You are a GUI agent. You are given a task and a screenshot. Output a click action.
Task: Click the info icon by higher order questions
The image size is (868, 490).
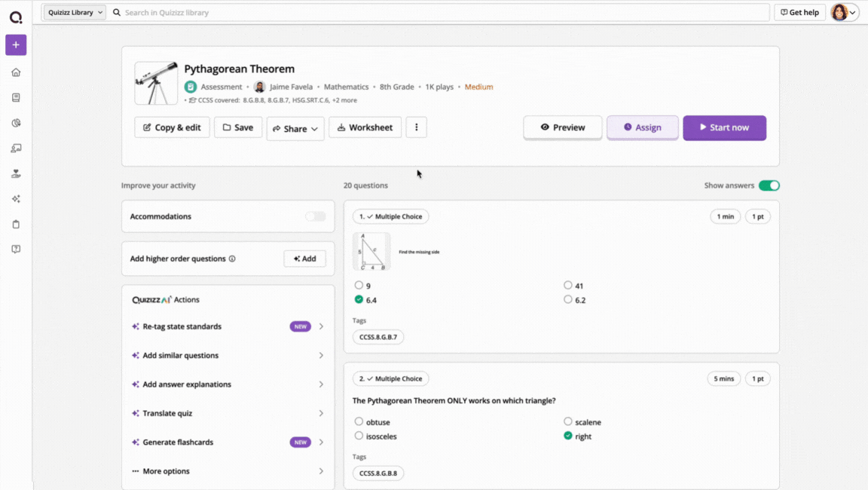pos(233,259)
